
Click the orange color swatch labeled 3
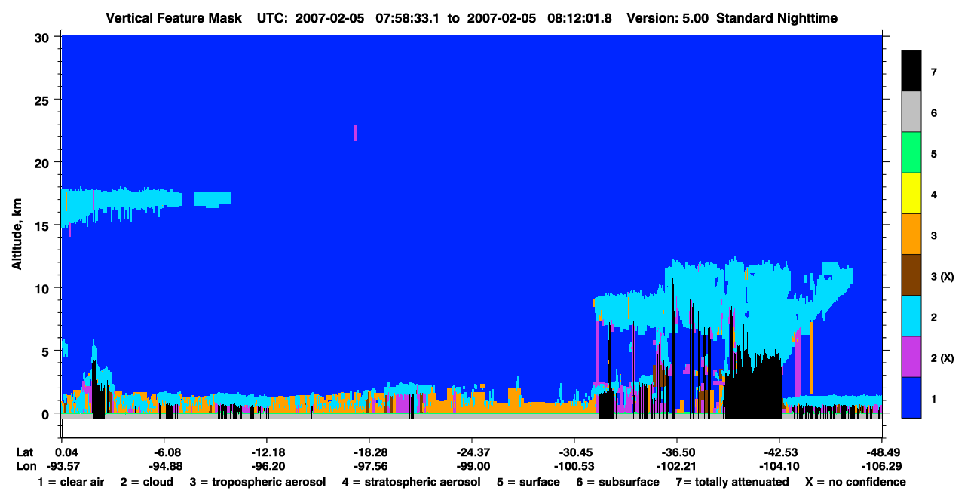911,235
